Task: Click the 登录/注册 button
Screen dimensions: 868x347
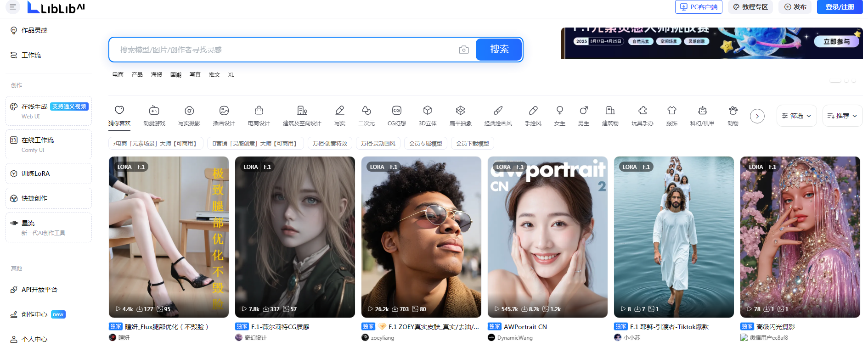Action: click(840, 7)
